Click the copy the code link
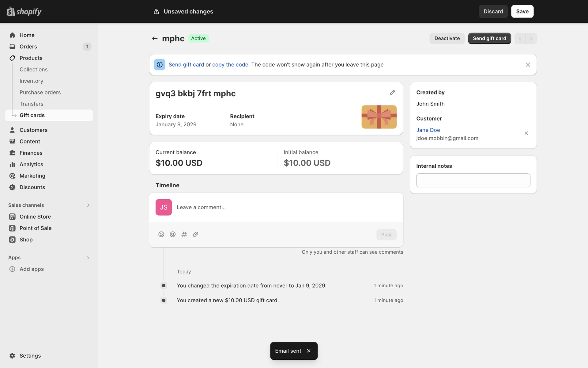This screenshot has height=368, width=588. (230, 65)
